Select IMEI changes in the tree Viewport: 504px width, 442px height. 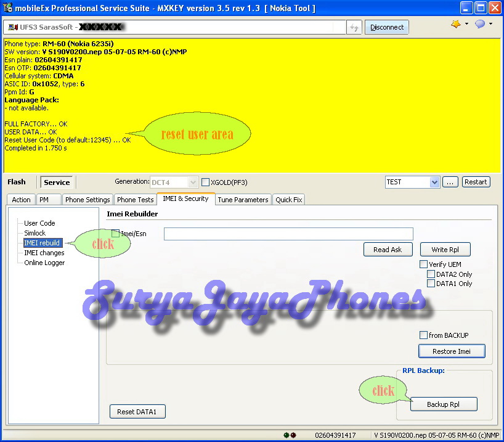(x=44, y=253)
